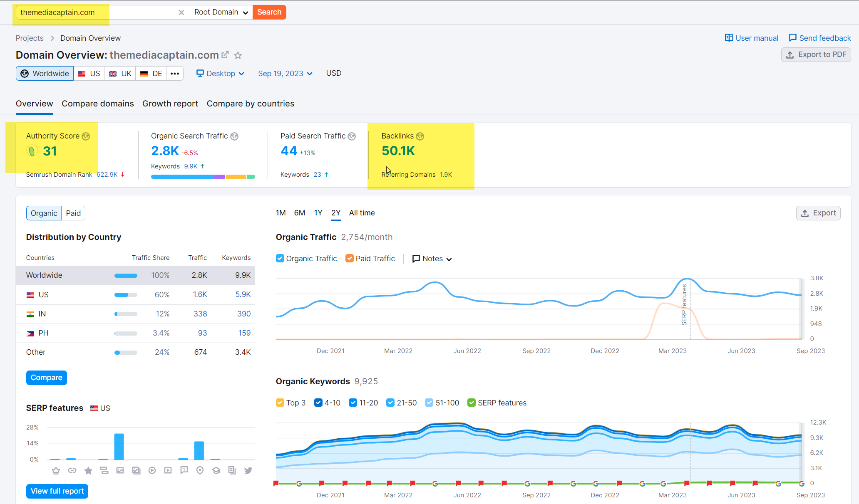
Task: Click View full report button
Action: tap(57, 491)
